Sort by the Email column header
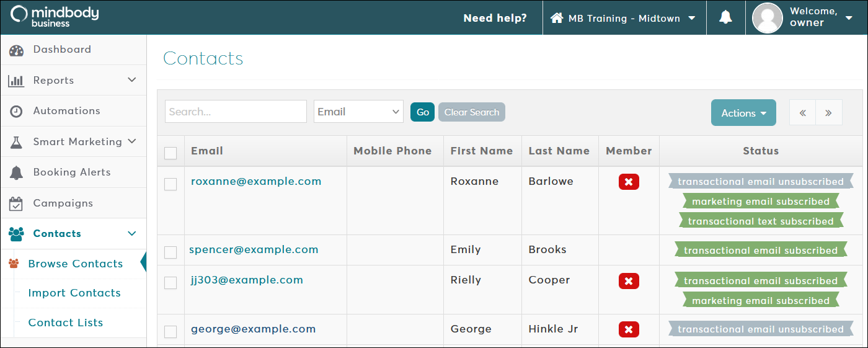This screenshot has height=348, width=868. [x=207, y=151]
